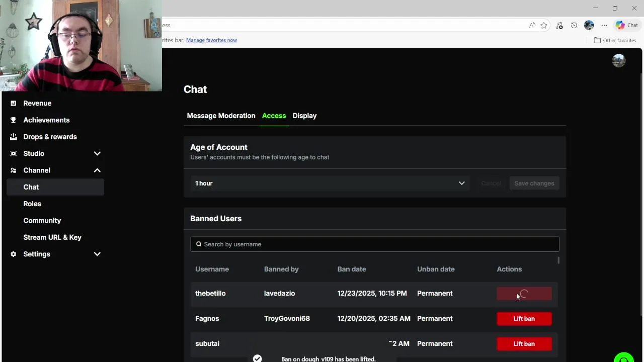Click the Achievements trophy icon
This screenshot has width=644, height=362.
[14, 120]
